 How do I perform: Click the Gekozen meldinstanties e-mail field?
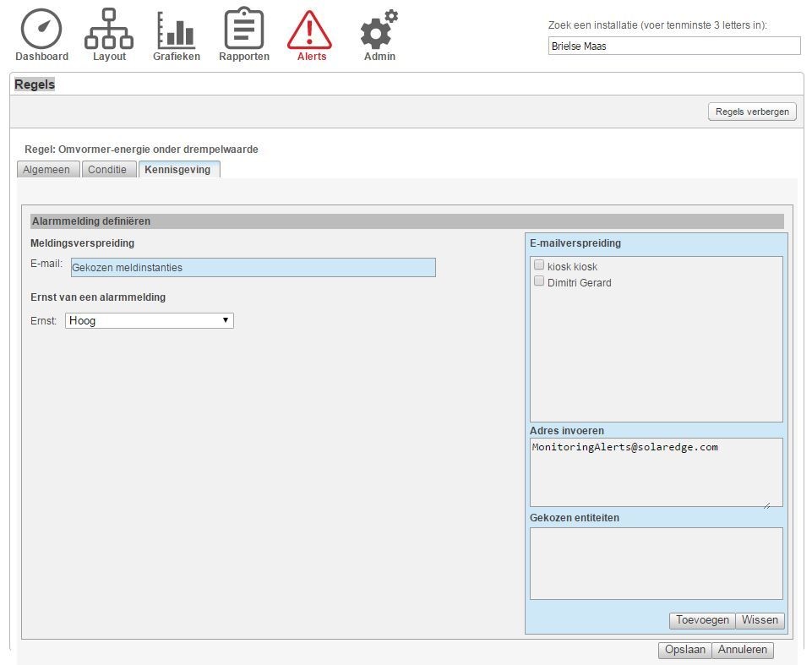coord(253,267)
